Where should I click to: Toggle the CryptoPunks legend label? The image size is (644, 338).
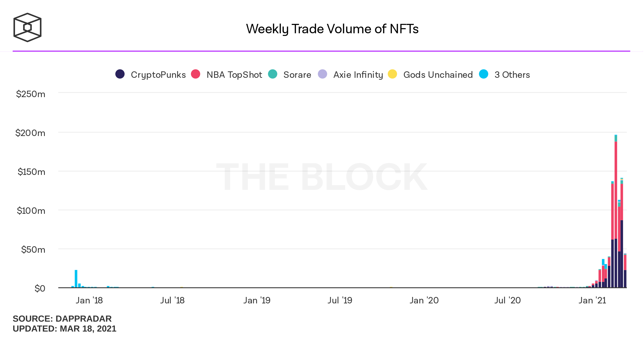pyautogui.click(x=158, y=75)
